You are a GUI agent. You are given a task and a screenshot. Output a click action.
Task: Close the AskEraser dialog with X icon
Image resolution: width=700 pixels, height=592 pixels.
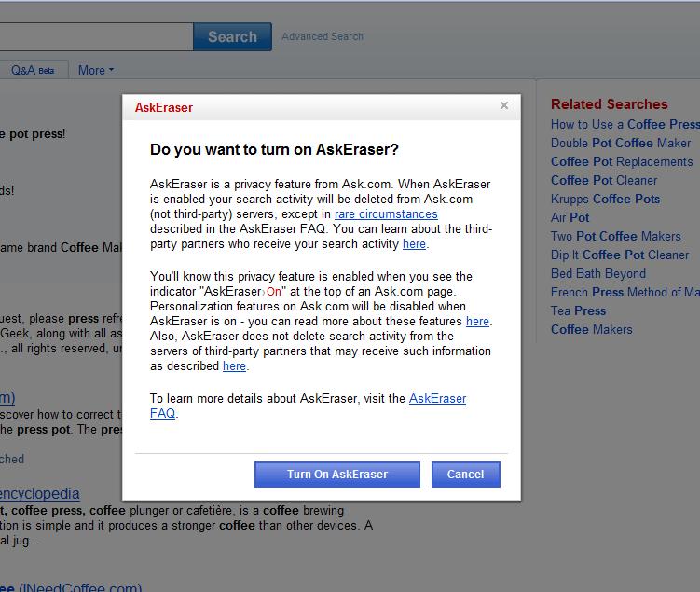(x=504, y=105)
